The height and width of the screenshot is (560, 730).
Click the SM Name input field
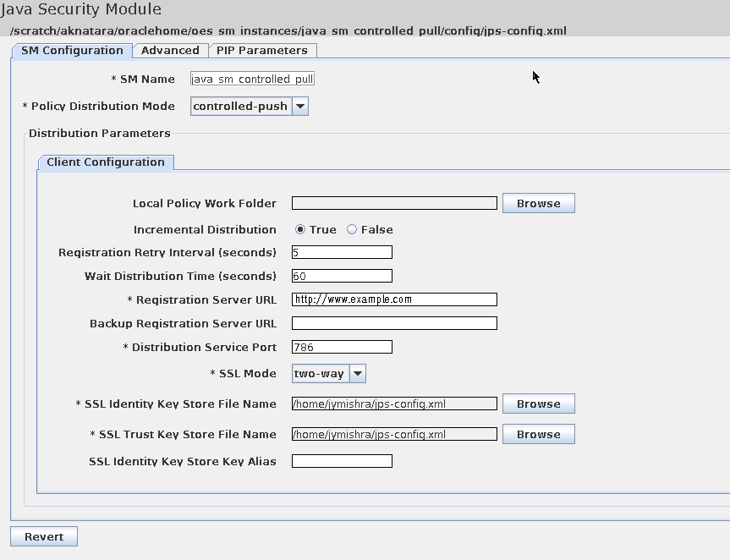[252, 79]
